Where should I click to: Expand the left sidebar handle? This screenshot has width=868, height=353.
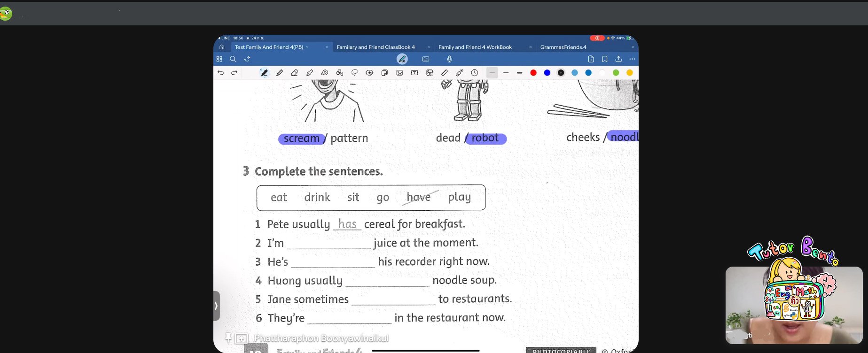click(x=216, y=306)
